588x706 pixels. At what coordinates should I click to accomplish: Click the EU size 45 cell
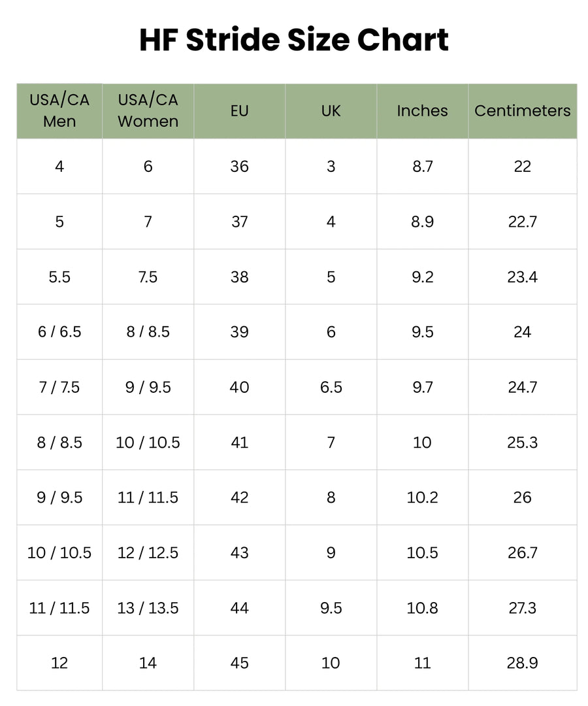click(239, 664)
